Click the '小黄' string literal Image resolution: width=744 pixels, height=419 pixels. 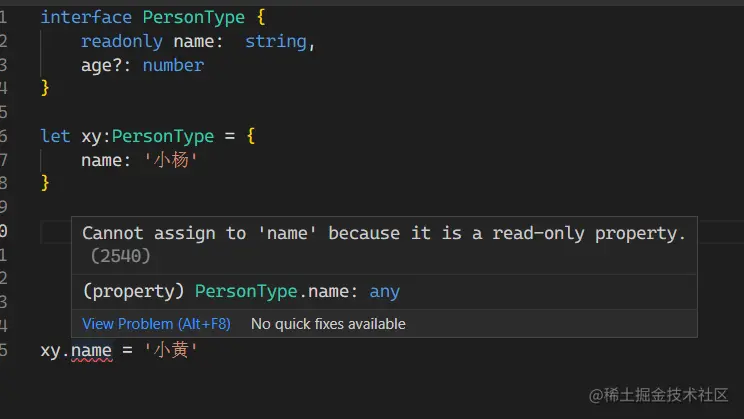coord(171,351)
